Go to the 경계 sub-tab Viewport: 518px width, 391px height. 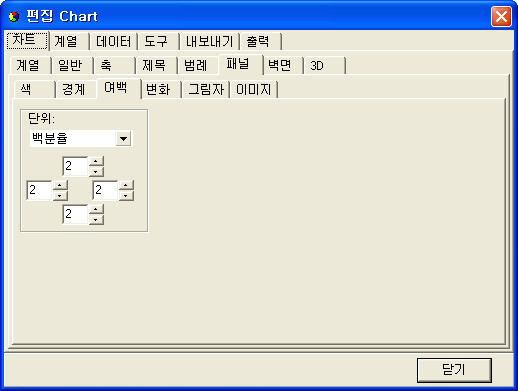coord(76,89)
